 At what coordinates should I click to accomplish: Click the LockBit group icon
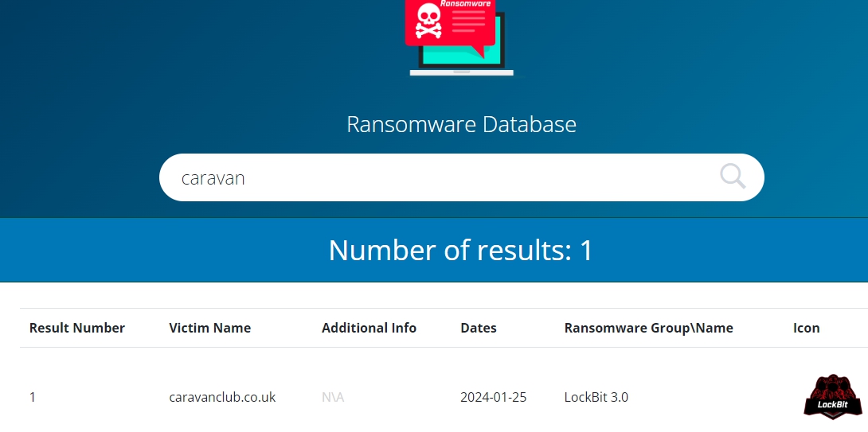point(833,395)
